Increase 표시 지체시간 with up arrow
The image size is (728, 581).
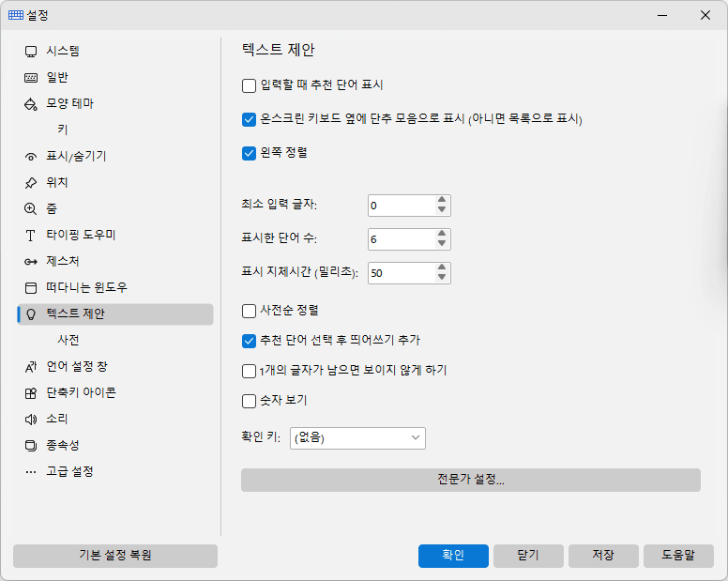tap(442, 268)
